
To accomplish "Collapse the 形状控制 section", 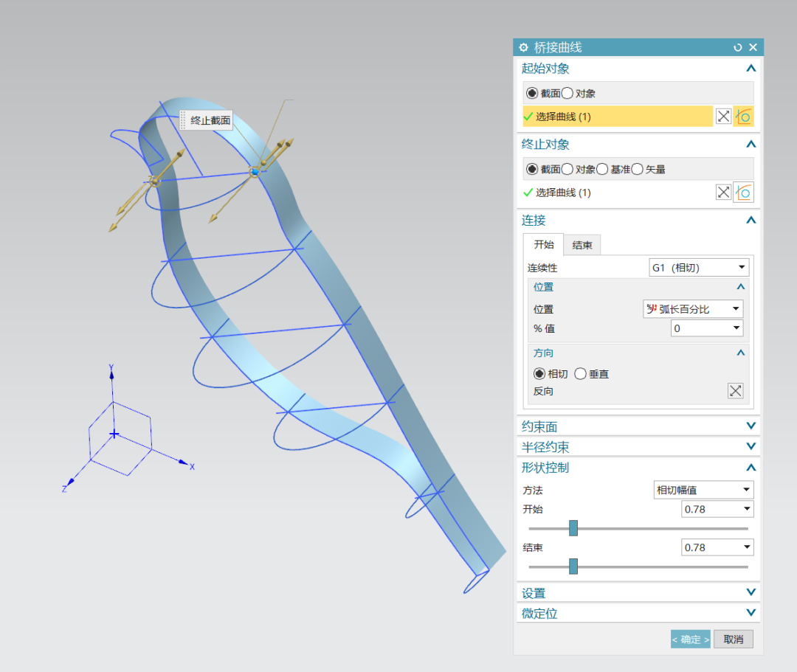I will [x=751, y=468].
